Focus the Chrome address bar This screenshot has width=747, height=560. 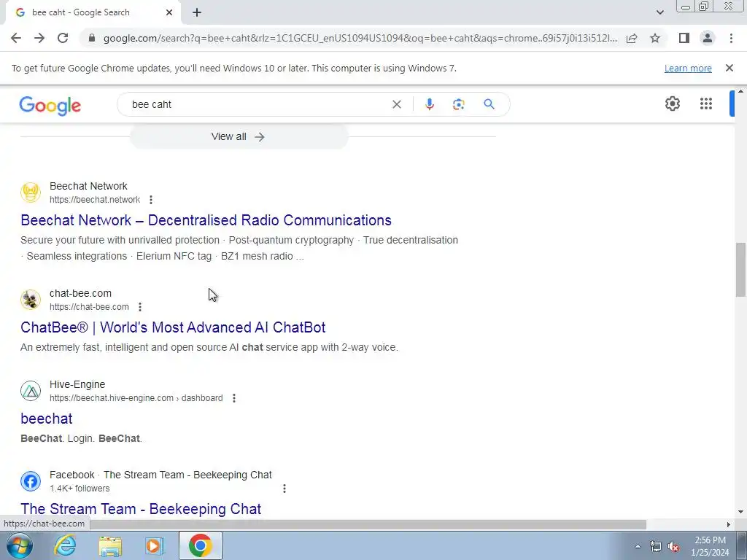pos(360,38)
